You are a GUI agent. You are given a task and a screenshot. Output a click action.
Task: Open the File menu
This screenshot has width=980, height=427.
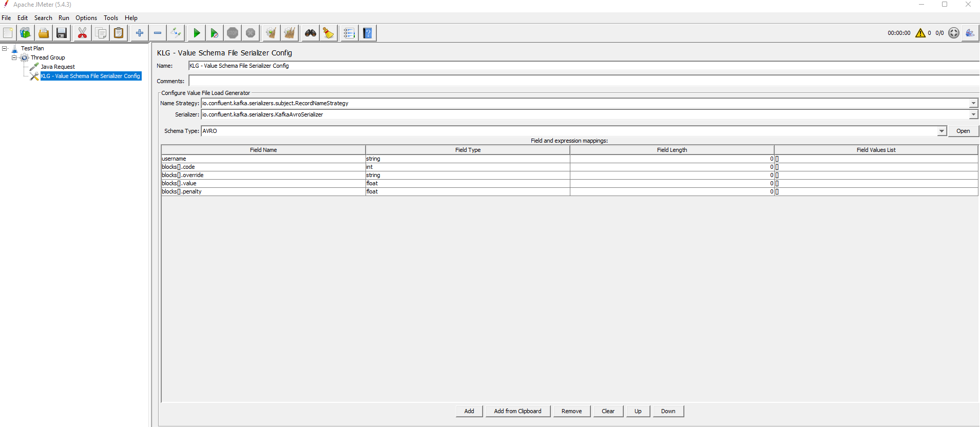[x=6, y=17]
